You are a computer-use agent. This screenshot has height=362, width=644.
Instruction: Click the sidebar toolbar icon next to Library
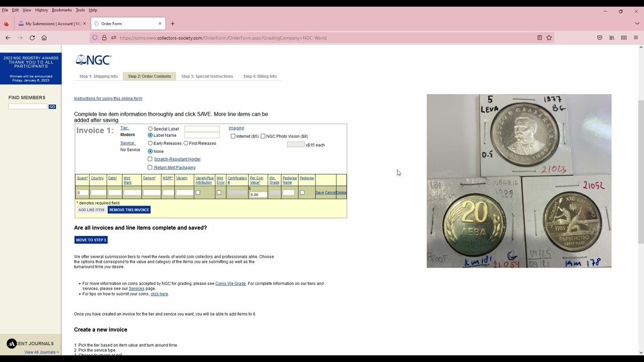[x=624, y=38]
